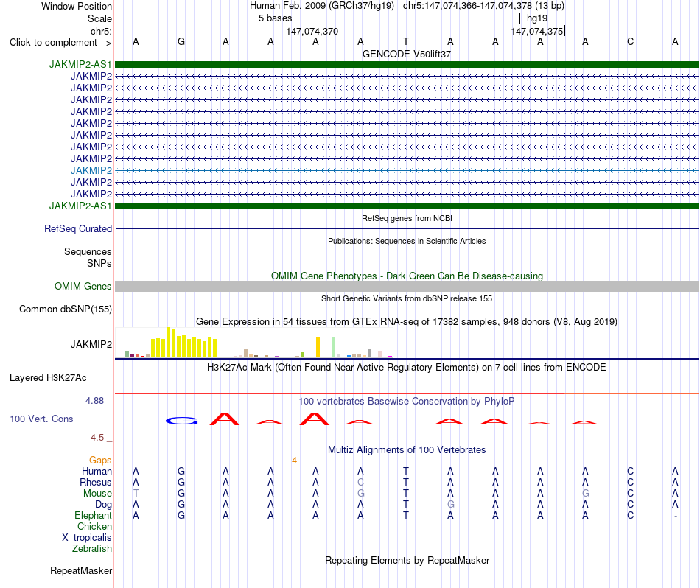Click the light-blue JAKMIP2 intron arrow line
Screen dimensions: 700x588
click(x=407, y=170)
